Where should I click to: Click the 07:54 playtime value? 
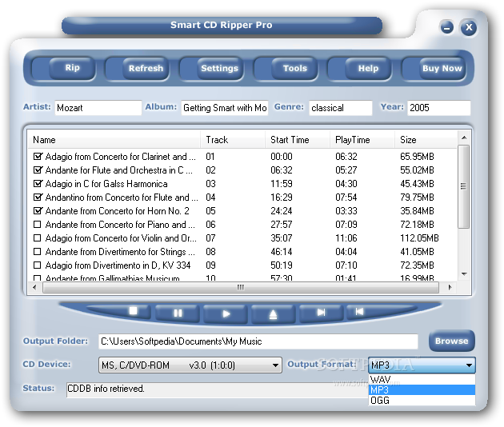pos(346,197)
